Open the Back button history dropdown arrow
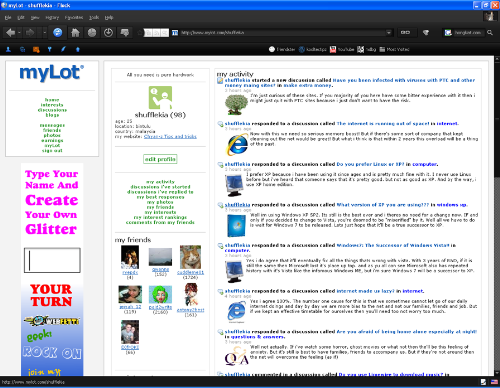The image size is (500, 388). tap(19, 33)
